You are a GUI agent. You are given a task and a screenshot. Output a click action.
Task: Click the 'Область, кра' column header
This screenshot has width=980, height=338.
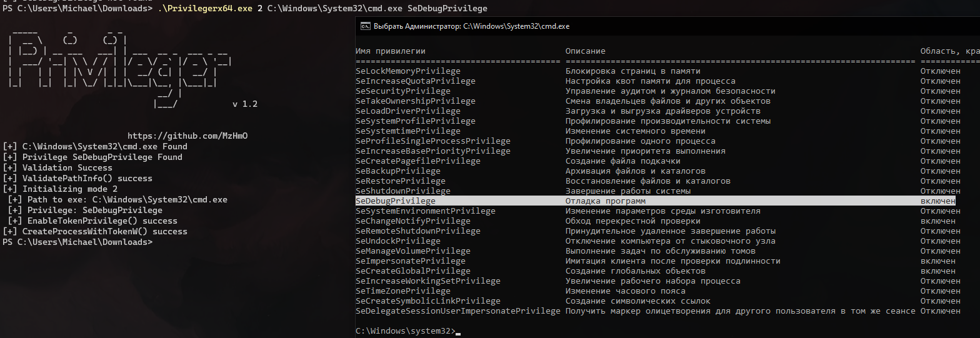tap(950, 51)
